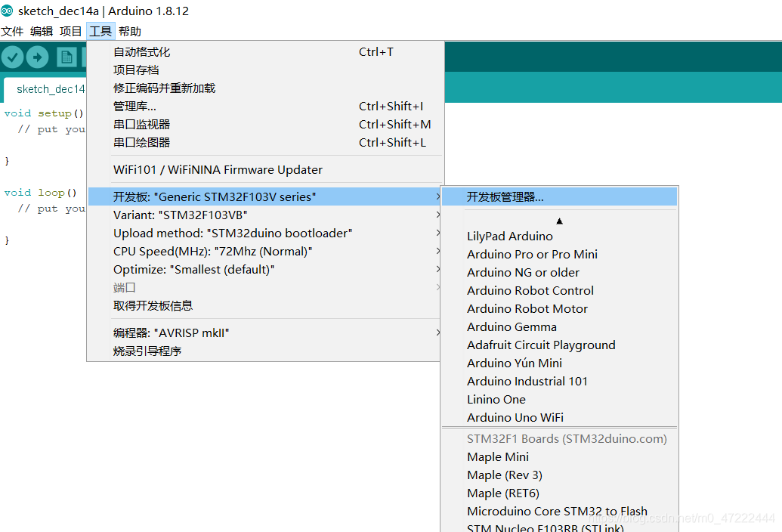Select the sketch_dec14a editor tab

[49, 89]
